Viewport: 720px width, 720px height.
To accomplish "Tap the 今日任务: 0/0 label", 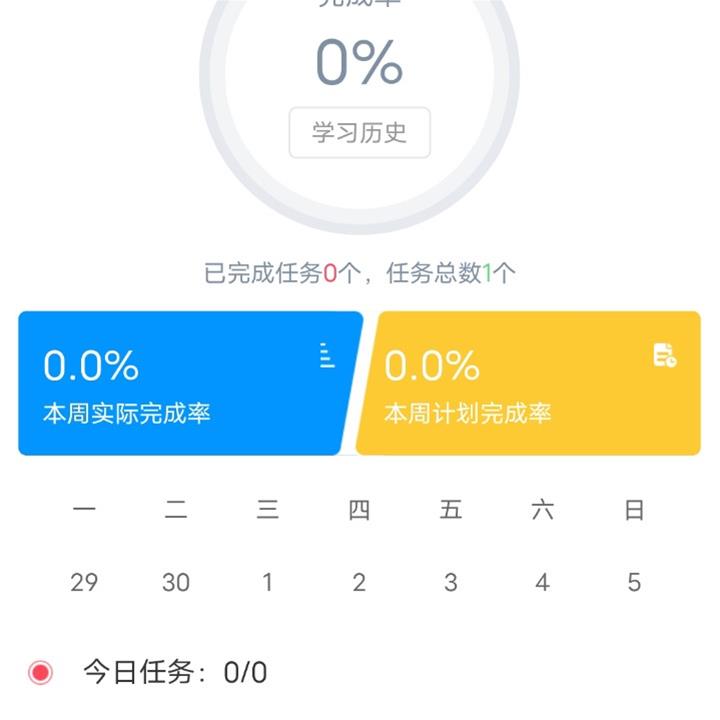I will click(x=175, y=673).
